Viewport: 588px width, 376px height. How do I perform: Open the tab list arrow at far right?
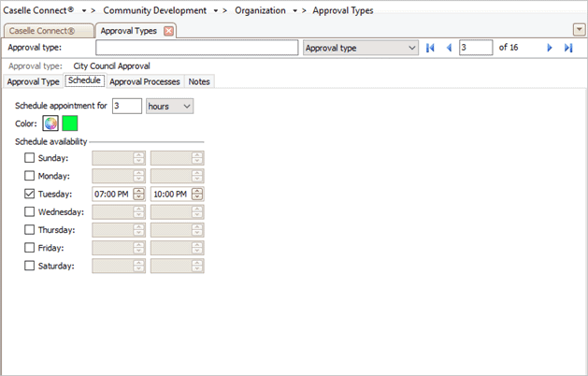click(x=579, y=30)
